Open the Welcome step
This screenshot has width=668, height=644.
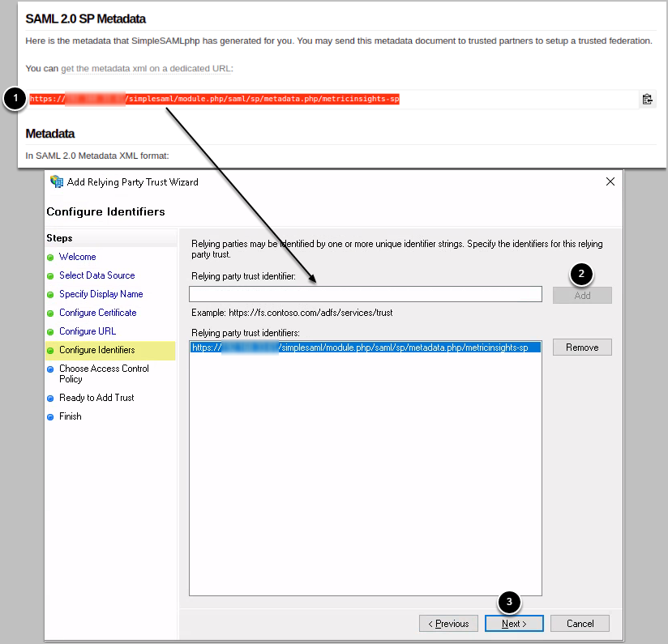coord(78,257)
